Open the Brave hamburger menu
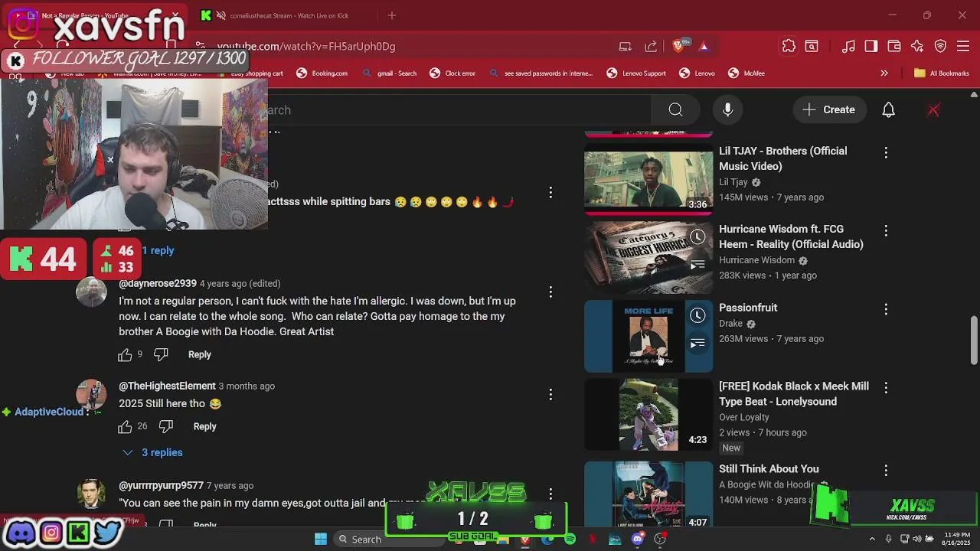This screenshot has width=980, height=551. point(964,47)
